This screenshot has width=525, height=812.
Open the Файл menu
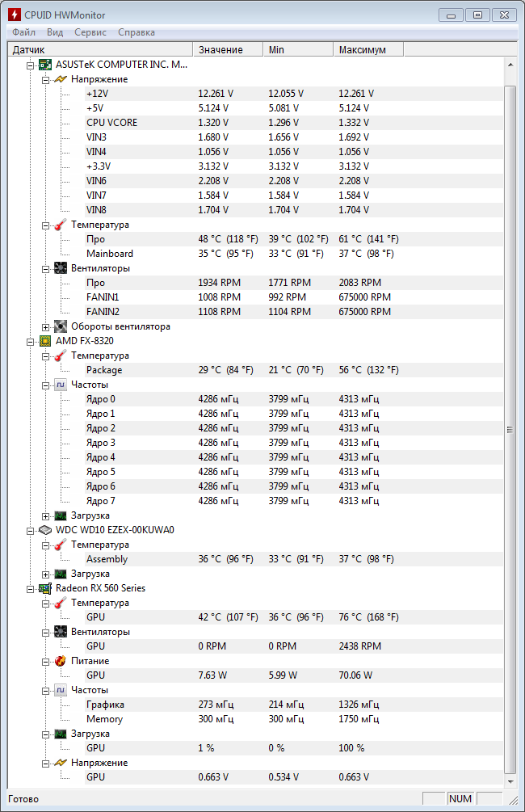point(23,32)
